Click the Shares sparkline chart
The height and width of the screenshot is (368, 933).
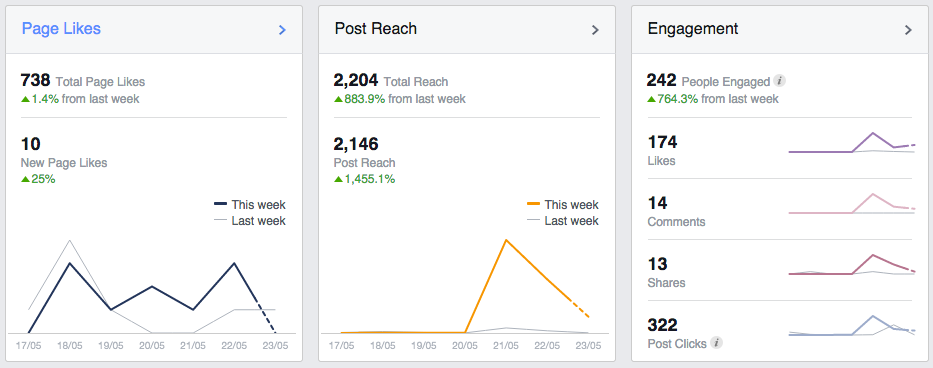tap(851, 264)
